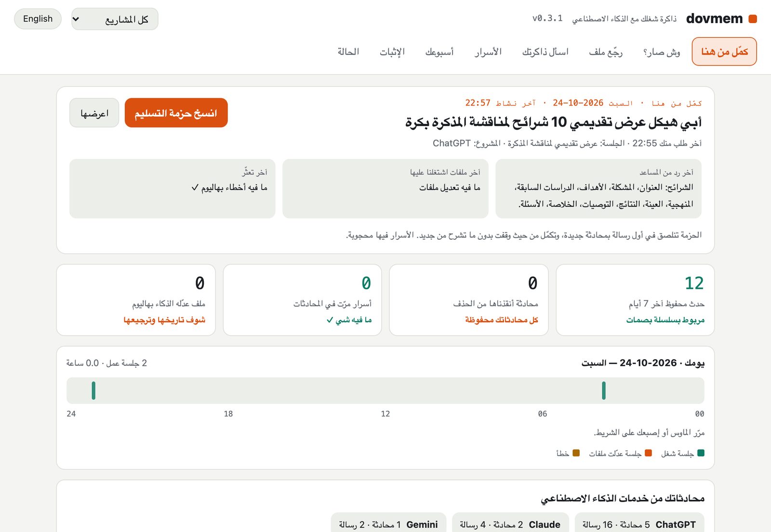The height and width of the screenshot is (532, 771).
Task: Click the green جلسة شغل legend swatch
Action: click(x=701, y=453)
